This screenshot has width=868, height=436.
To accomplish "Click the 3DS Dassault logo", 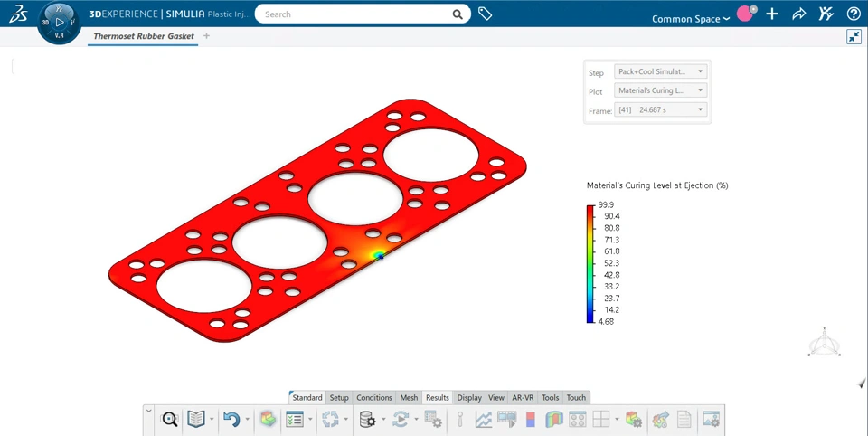I will pyautogui.click(x=18, y=14).
